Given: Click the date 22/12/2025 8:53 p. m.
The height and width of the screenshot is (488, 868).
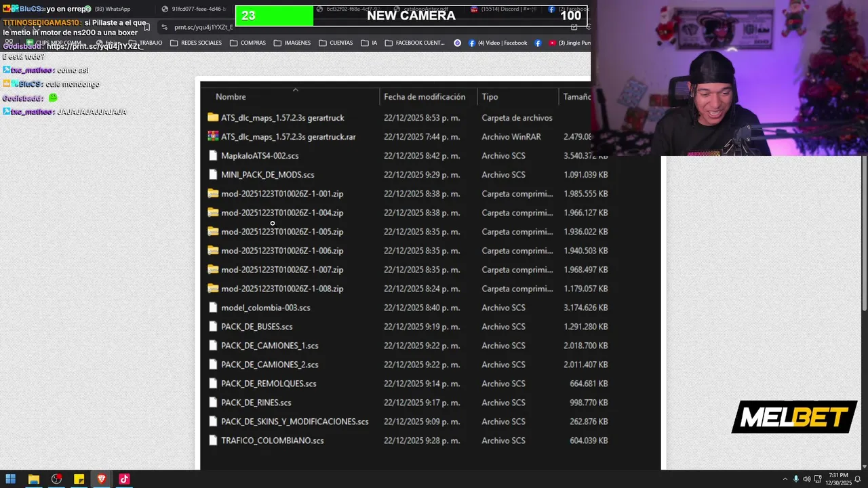Looking at the screenshot, I should (422, 117).
